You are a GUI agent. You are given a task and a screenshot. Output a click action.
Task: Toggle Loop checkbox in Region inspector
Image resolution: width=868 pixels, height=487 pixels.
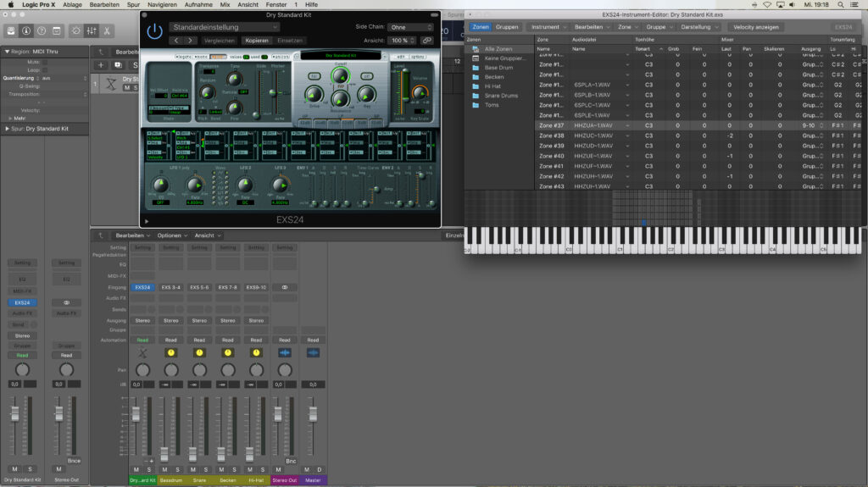pos(45,70)
